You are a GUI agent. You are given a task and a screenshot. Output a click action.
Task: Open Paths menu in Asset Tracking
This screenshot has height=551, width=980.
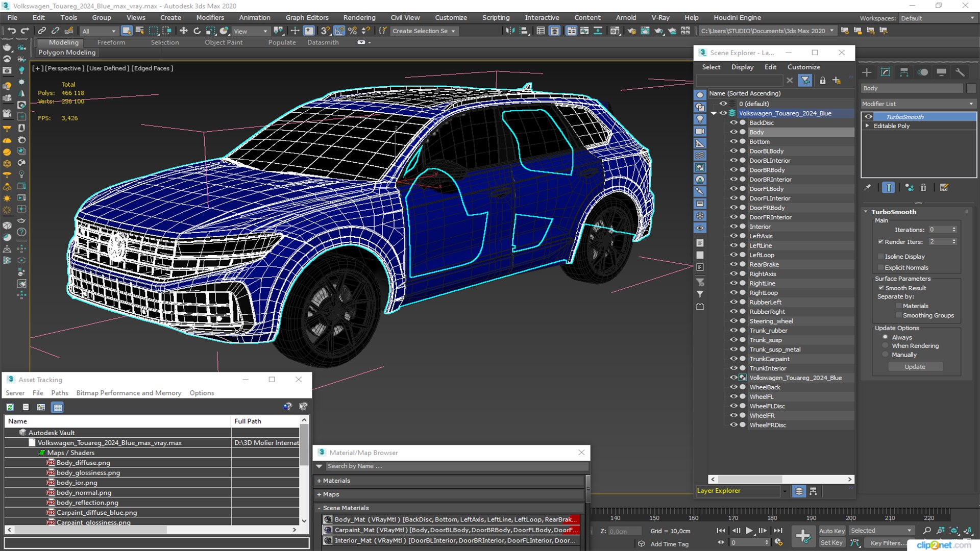click(x=59, y=393)
